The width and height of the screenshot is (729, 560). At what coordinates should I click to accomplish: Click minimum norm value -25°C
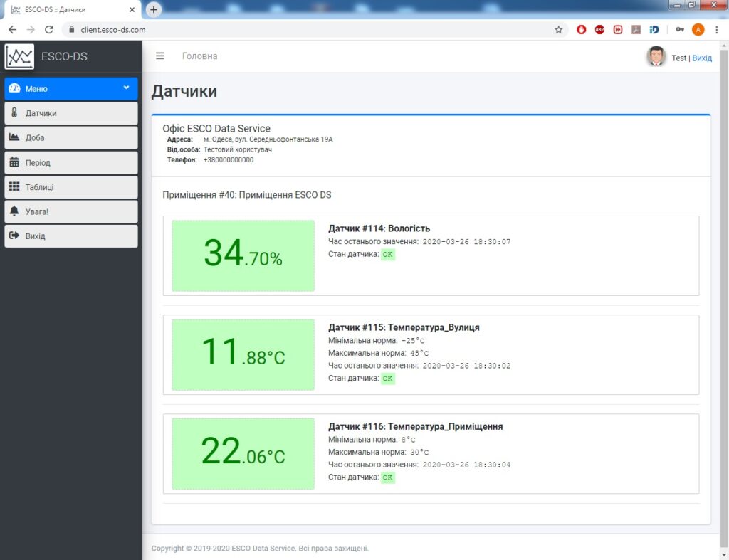[413, 341]
